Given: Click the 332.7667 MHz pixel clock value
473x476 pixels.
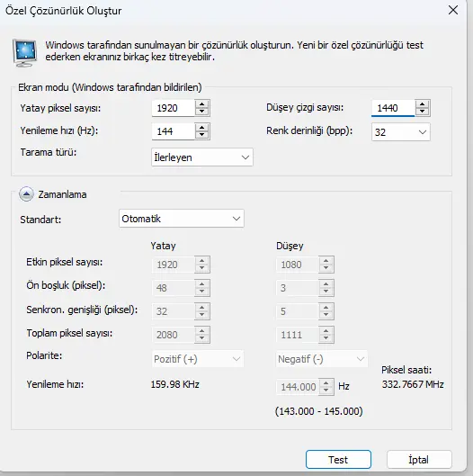Looking at the screenshot, I should [413, 384].
